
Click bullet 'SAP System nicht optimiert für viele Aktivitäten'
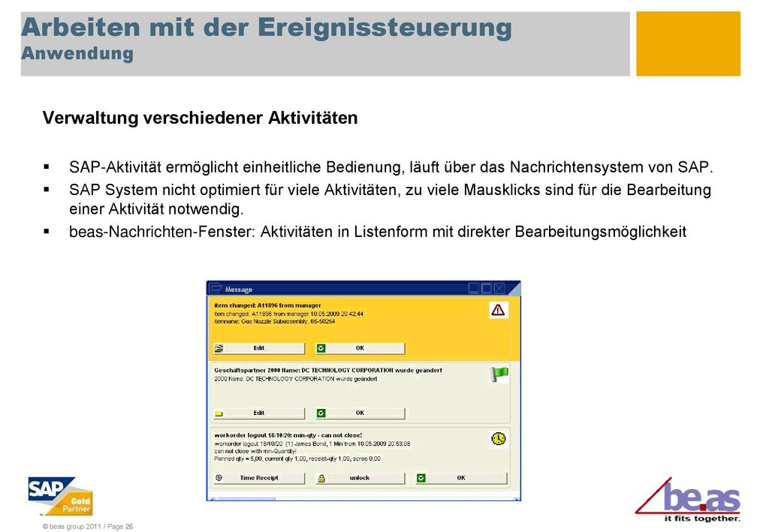coord(390,200)
